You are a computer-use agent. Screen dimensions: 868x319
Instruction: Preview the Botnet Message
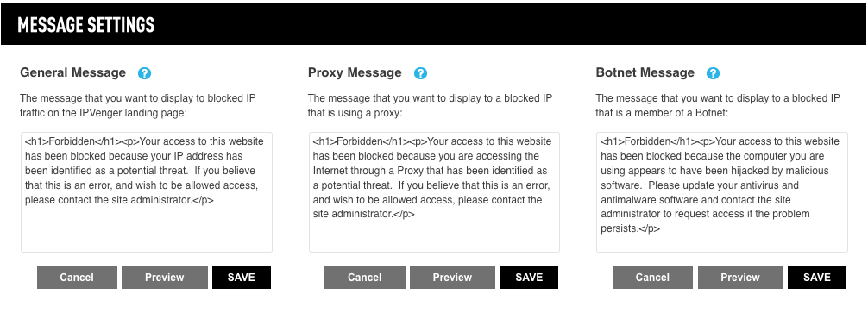[x=740, y=278]
